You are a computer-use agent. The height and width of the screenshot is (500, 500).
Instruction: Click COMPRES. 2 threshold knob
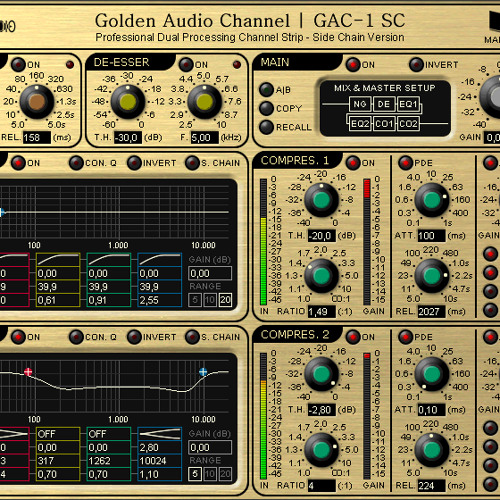point(322,374)
